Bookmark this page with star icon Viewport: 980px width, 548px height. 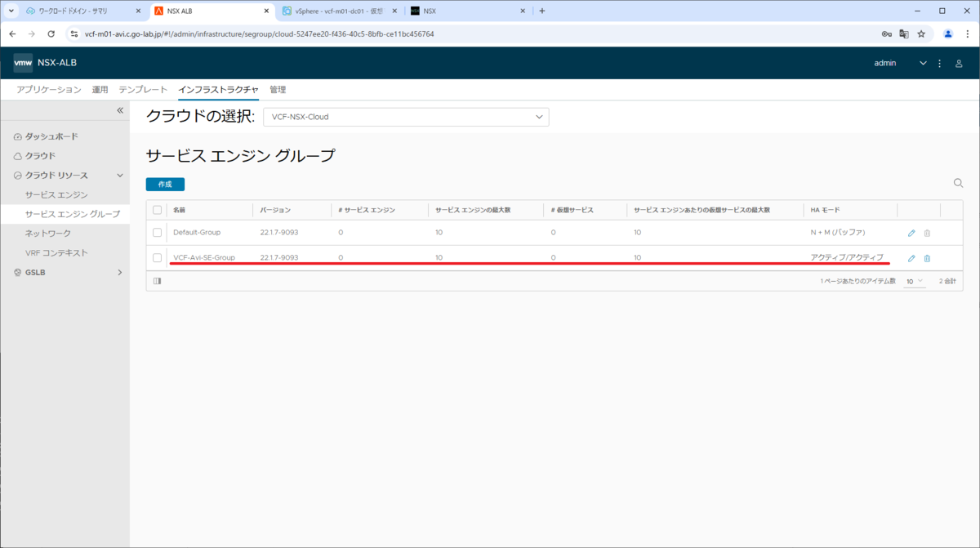pyautogui.click(x=921, y=34)
